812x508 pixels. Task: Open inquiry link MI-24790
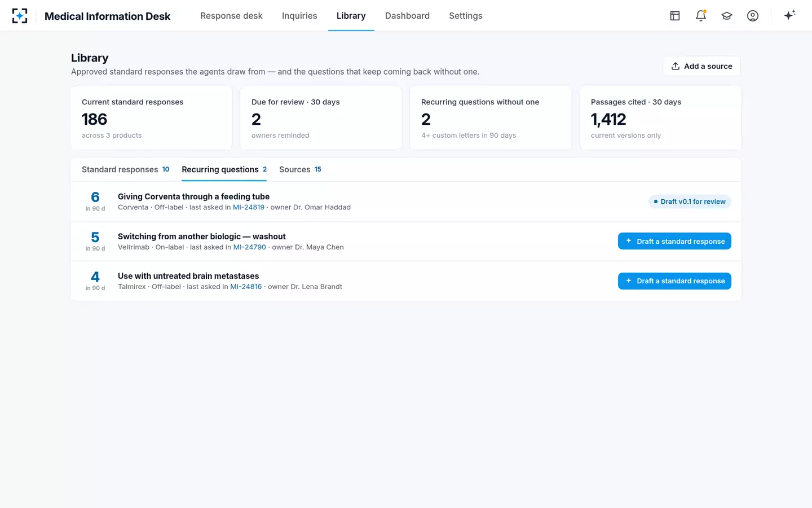pyautogui.click(x=250, y=247)
